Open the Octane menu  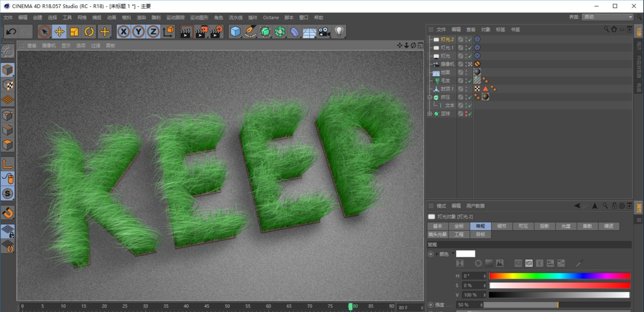pyautogui.click(x=271, y=18)
